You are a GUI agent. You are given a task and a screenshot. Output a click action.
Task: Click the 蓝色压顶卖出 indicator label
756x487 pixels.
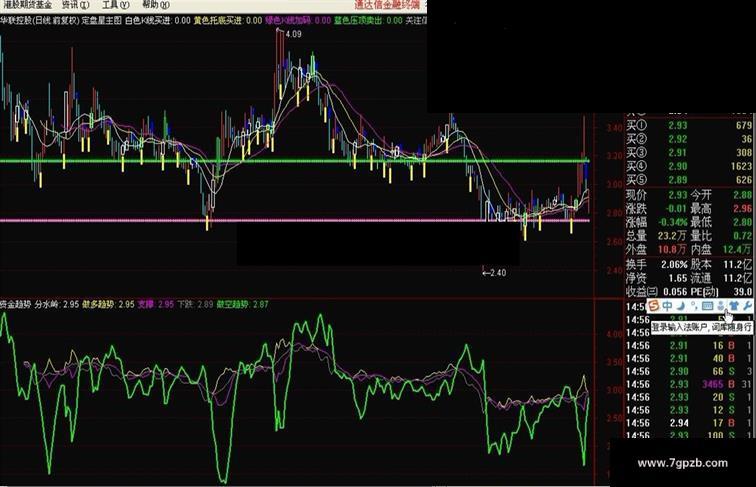(x=358, y=20)
